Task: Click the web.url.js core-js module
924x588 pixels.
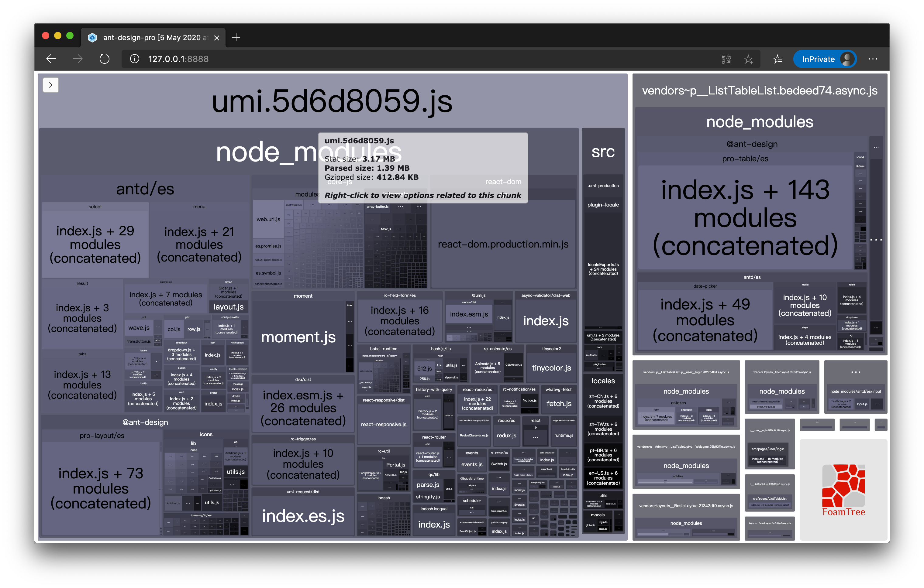Action: tap(268, 219)
